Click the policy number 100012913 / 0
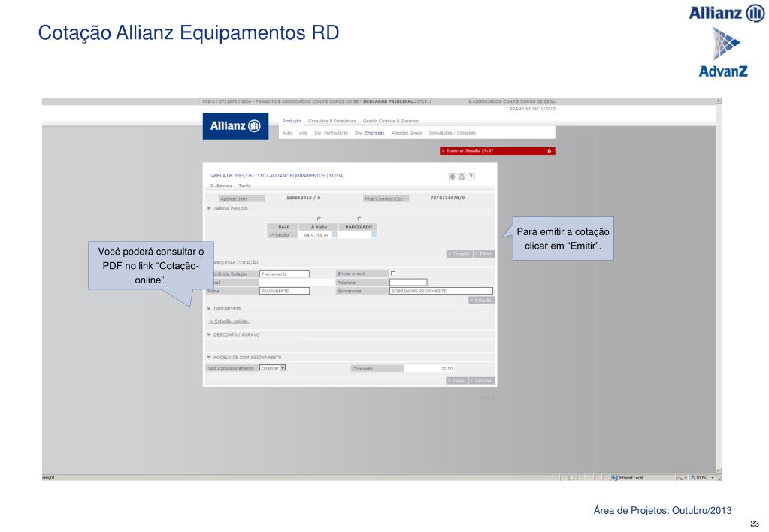Screen dimensions: 769x532 303,198
